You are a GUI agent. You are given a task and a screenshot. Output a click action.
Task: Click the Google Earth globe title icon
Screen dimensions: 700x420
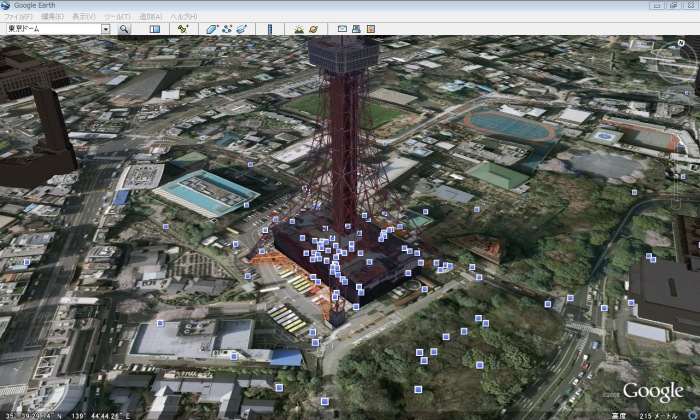click(5, 5)
